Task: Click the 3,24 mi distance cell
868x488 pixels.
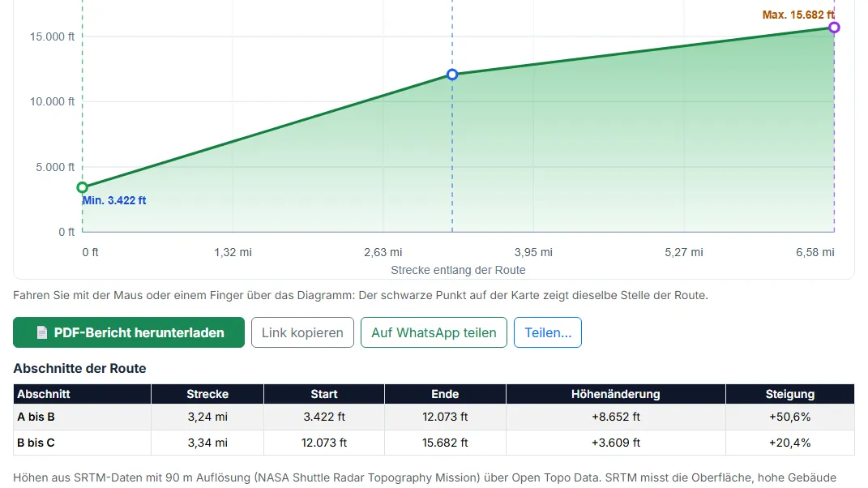Action: click(207, 417)
